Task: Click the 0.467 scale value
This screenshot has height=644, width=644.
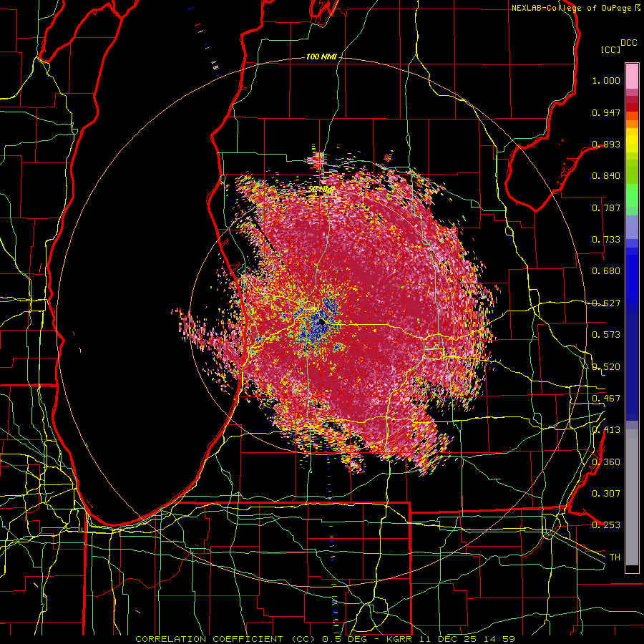Action: pyautogui.click(x=606, y=399)
